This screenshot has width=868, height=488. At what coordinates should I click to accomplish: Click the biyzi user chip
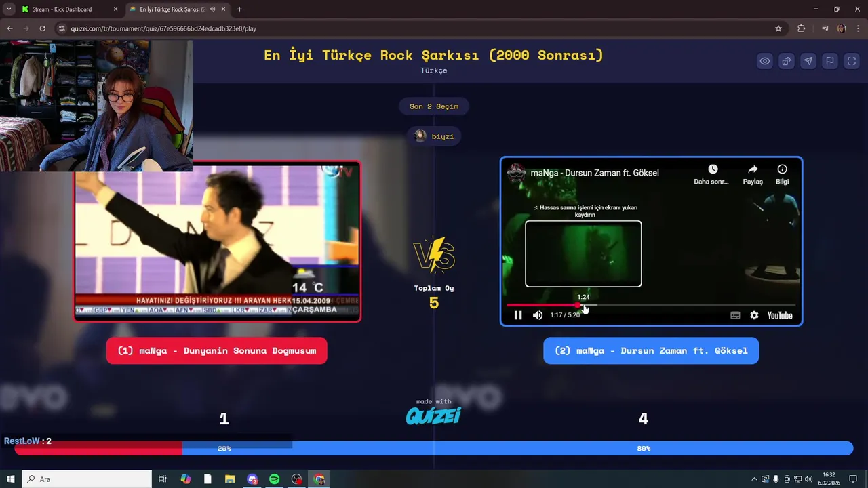(x=434, y=136)
